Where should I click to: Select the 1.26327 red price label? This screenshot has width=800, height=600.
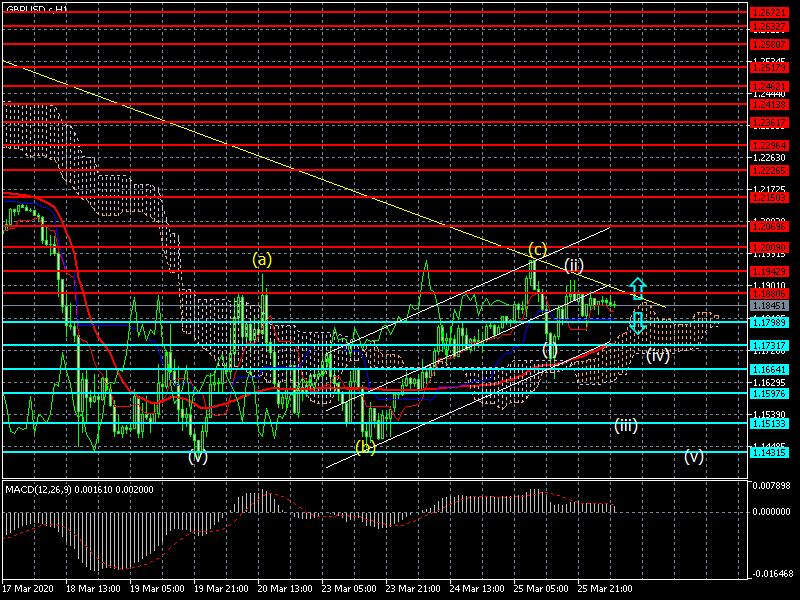coord(769,27)
